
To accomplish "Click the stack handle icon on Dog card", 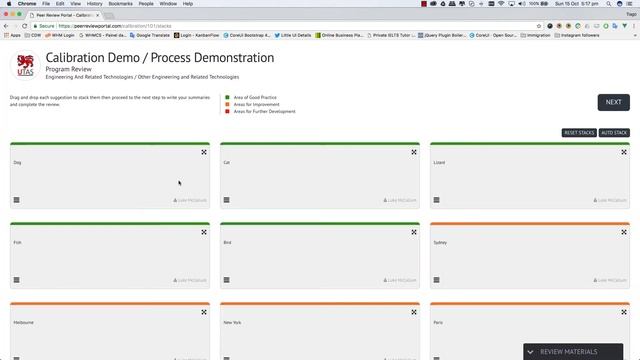I will click(x=16, y=200).
